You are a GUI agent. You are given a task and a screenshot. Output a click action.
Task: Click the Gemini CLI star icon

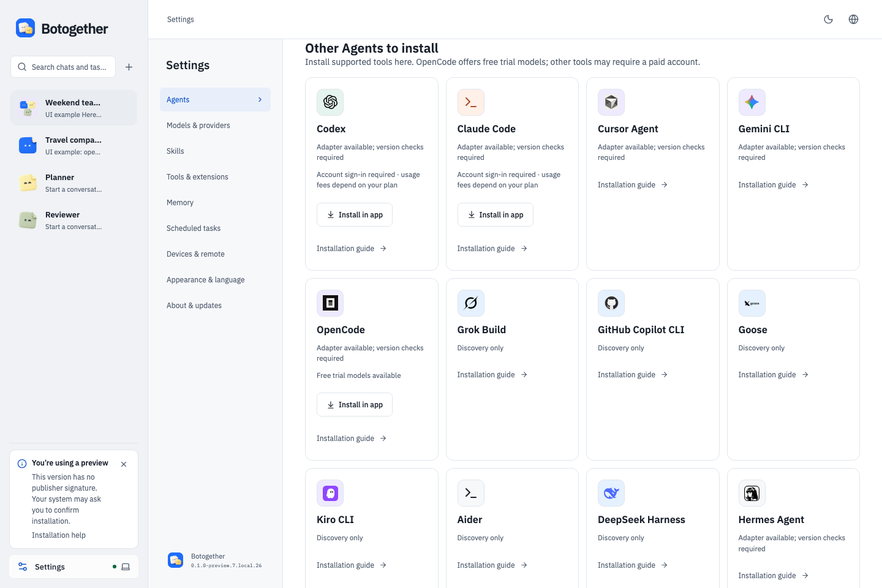[x=752, y=102]
